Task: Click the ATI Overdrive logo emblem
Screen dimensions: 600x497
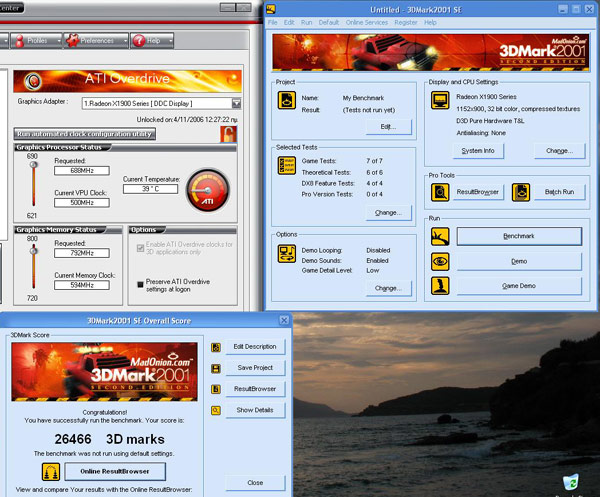Action: click(33, 81)
